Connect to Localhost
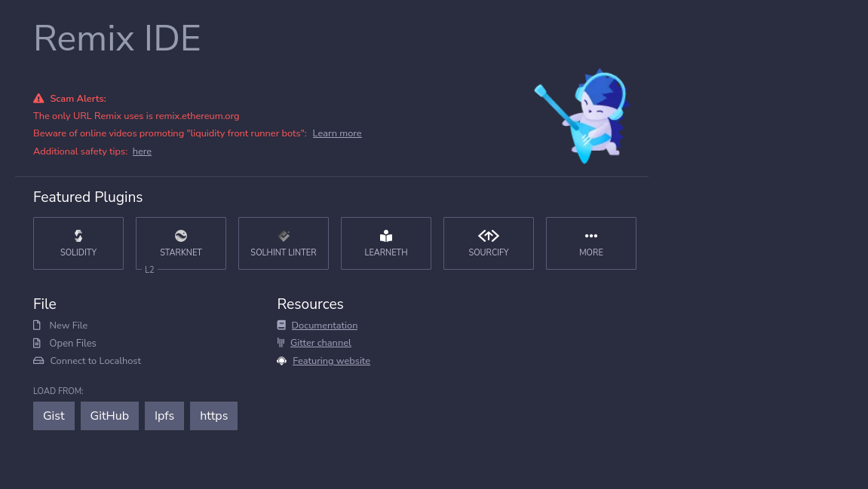 click(x=95, y=361)
